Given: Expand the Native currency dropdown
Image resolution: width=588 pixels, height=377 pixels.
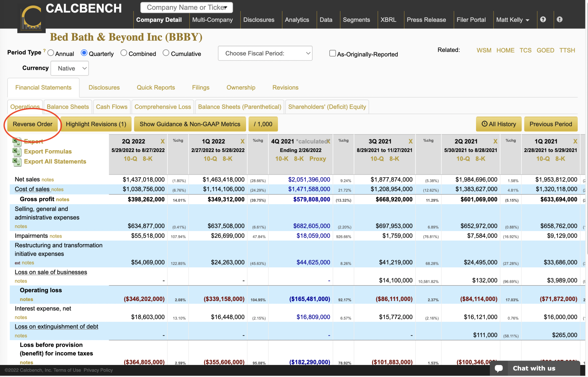Looking at the screenshot, I should (69, 68).
